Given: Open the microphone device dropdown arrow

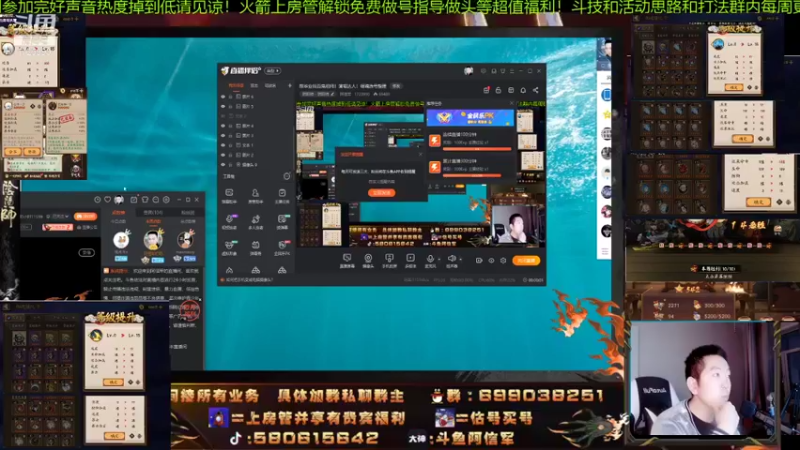Looking at the screenshot, I should pos(439,259).
